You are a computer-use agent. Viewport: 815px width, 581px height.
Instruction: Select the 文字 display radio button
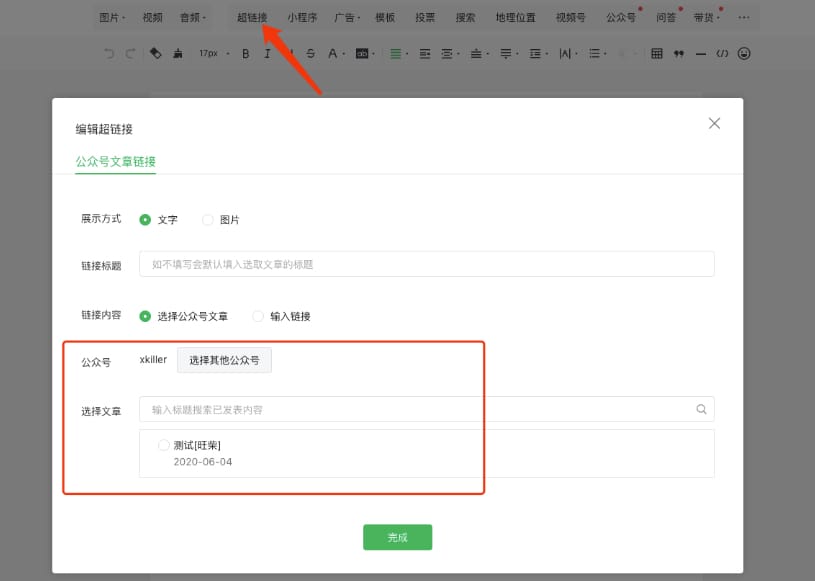[x=145, y=220]
